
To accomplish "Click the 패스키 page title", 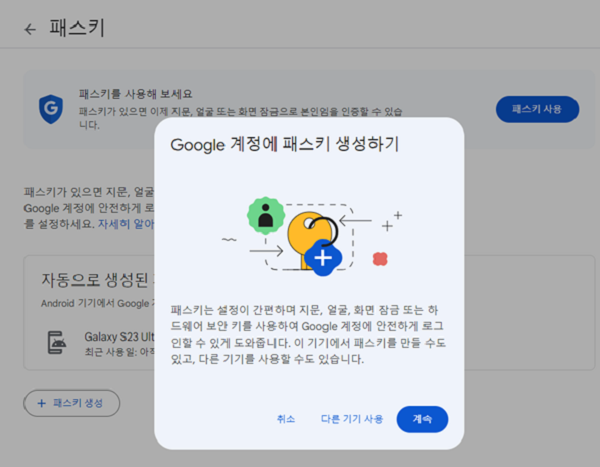I will pyautogui.click(x=77, y=28).
